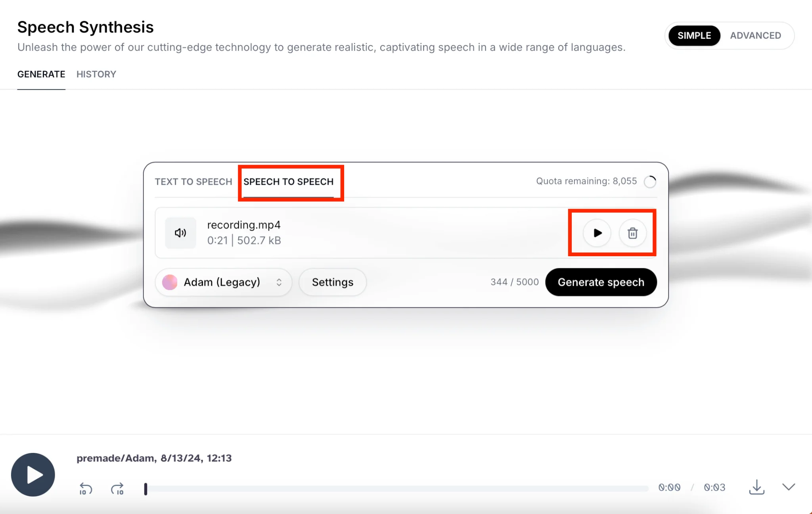The height and width of the screenshot is (514, 812).
Task: Switch to Text to Speech tab
Action: pyautogui.click(x=193, y=182)
